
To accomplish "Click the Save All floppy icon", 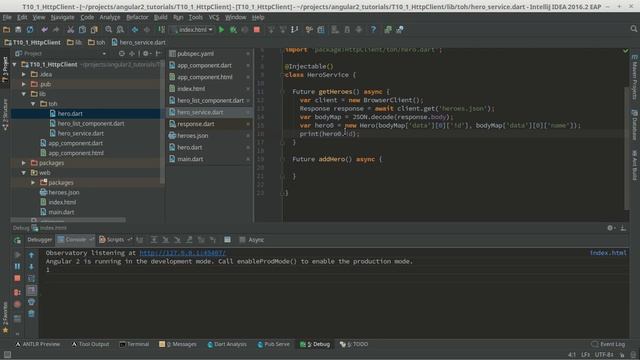I will (18, 29).
